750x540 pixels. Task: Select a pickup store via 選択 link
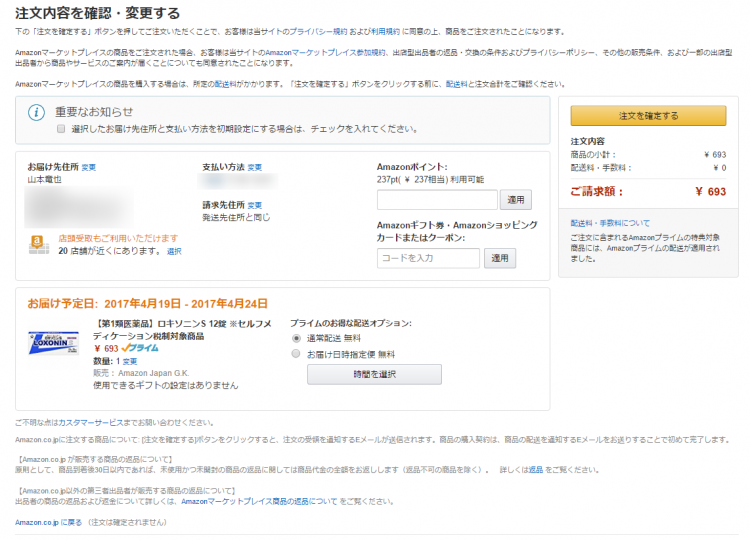pyautogui.click(x=174, y=251)
